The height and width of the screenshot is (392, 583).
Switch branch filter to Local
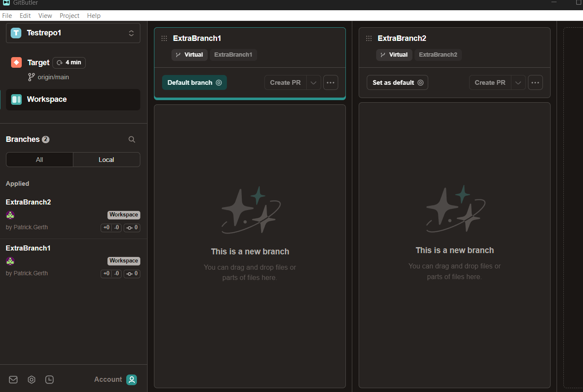point(106,160)
